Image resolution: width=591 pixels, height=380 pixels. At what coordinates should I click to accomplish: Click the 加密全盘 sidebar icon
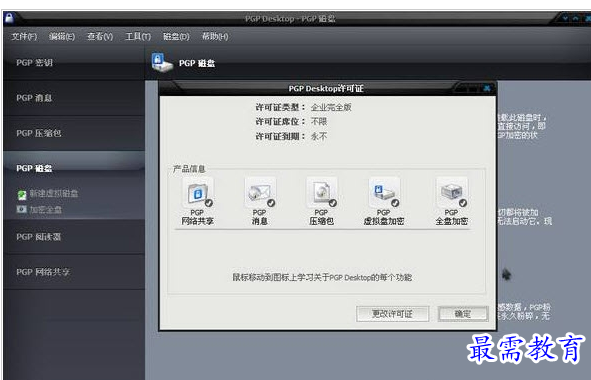click(x=21, y=209)
